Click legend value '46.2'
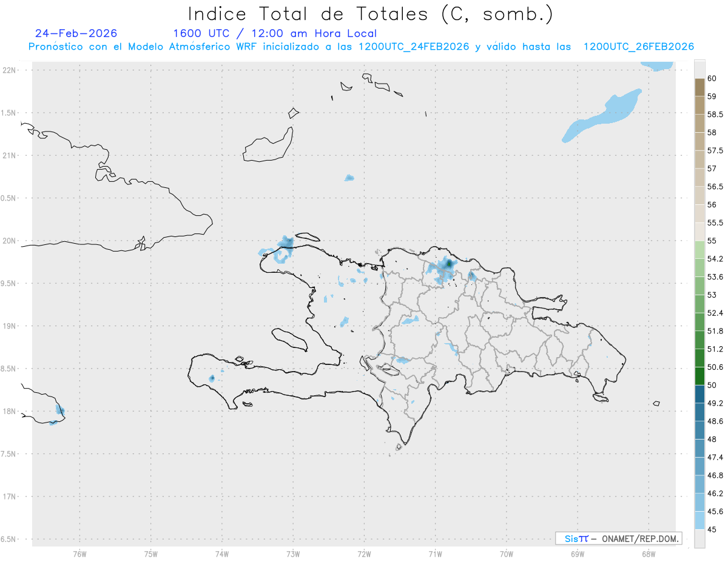Viewport: 728px width, 562px height. tap(715, 493)
